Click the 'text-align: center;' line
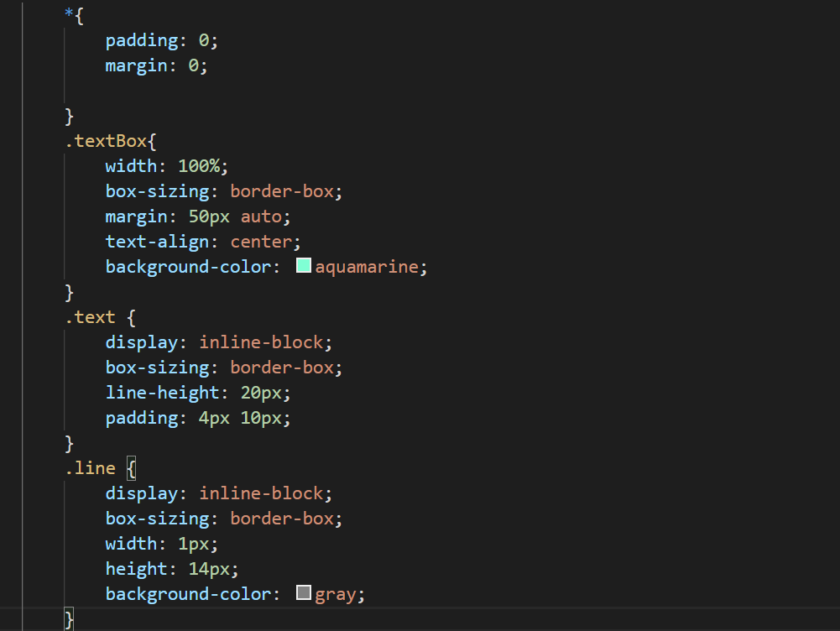Screen dimensions: 840x631 point(203,242)
